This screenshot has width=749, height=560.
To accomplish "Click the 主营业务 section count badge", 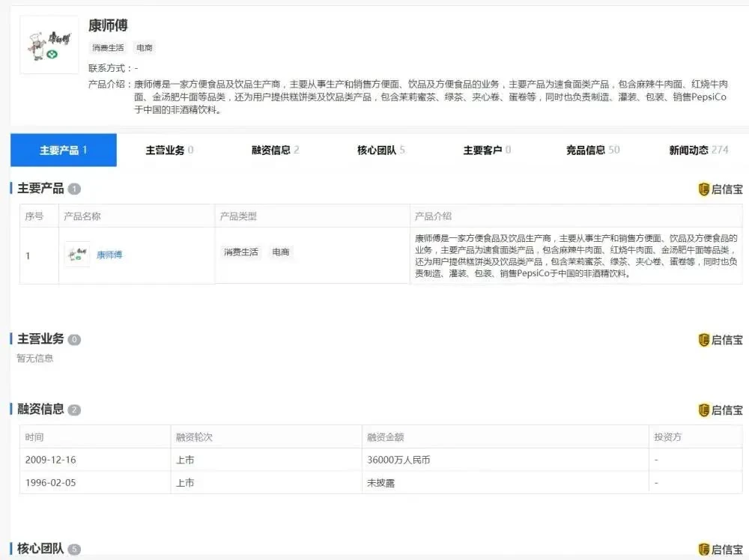I will [x=74, y=340].
